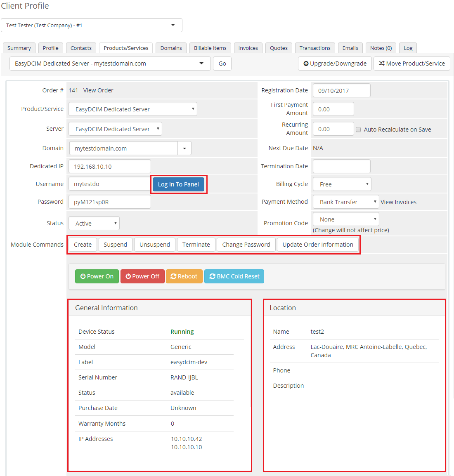Open the Billing Cycle dropdown
Image resolution: width=454 pixels, height=476 pixels.
(x=342, y=184)
